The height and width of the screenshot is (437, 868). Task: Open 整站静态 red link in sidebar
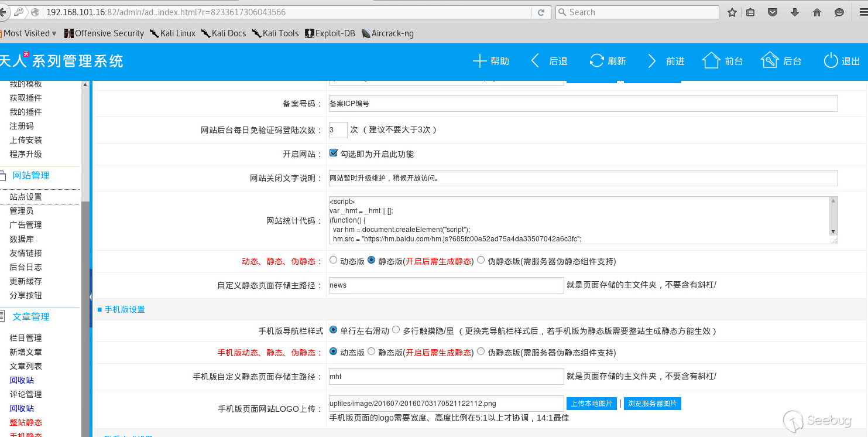point(26,422)
